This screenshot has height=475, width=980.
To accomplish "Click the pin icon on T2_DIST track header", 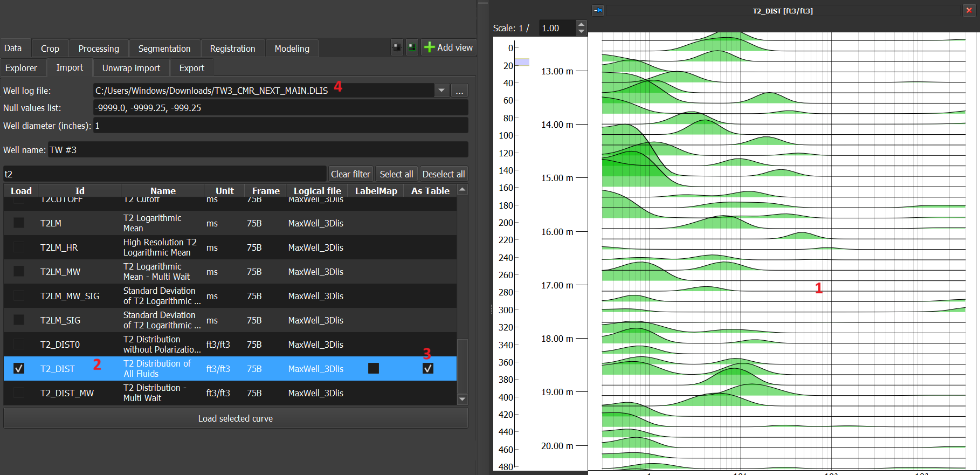I will point(598,10).
